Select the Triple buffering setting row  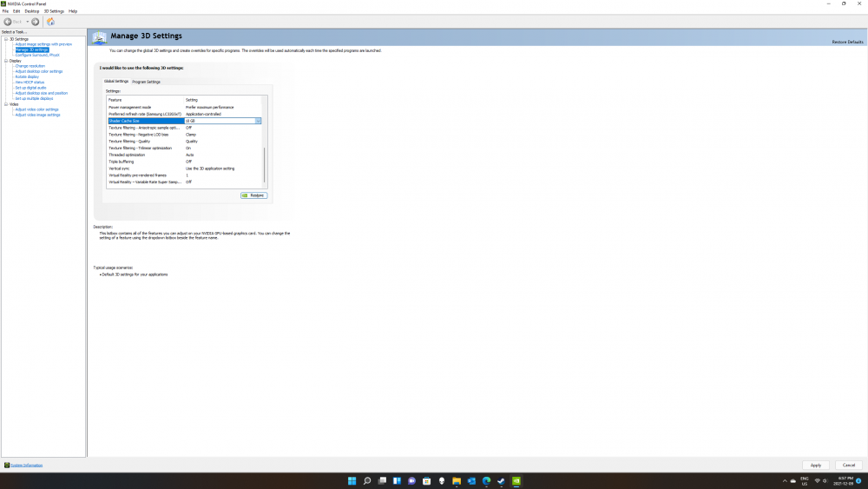coord(185,162)
